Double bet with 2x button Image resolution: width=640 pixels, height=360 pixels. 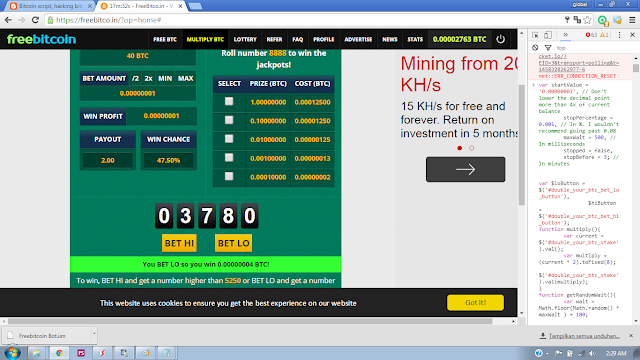point(149,78)
